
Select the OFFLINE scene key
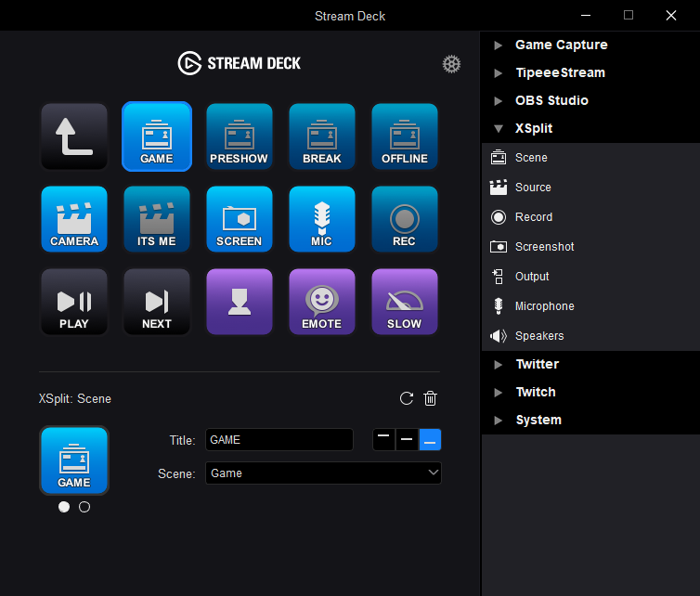click(x=405, y=136)
